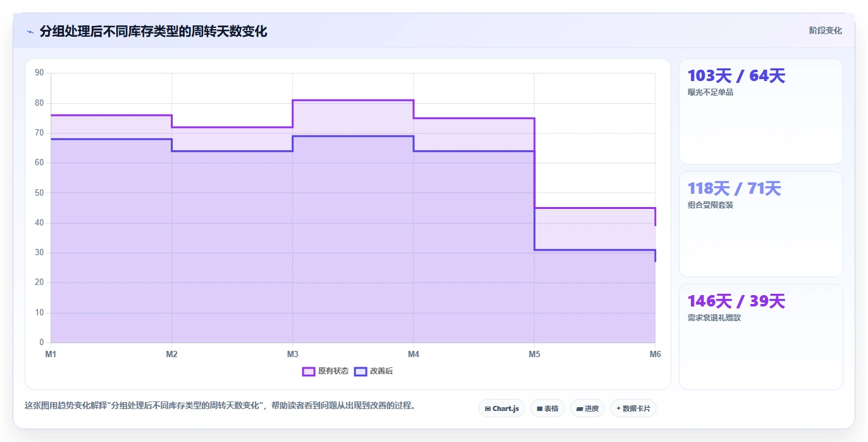Toggle the 原有状态 legend entry
Viewport: 868px width, 442px height.
tap(325, 371)
